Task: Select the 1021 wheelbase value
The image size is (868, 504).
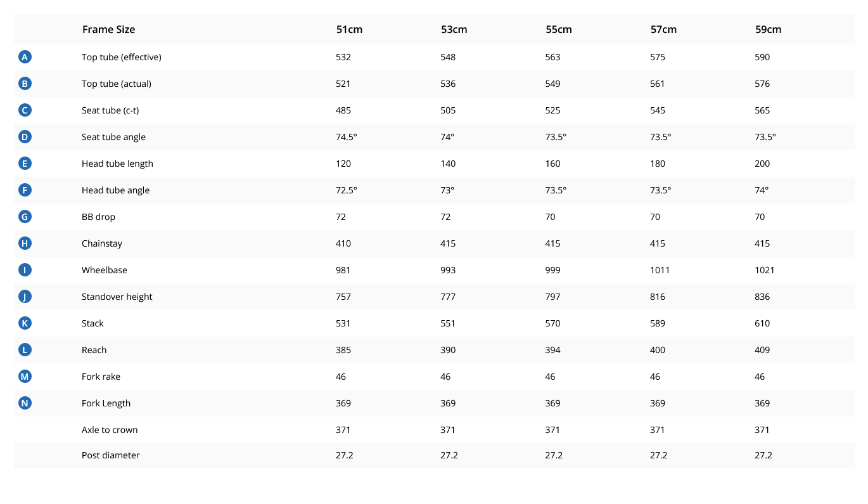Action: point(765,270)
